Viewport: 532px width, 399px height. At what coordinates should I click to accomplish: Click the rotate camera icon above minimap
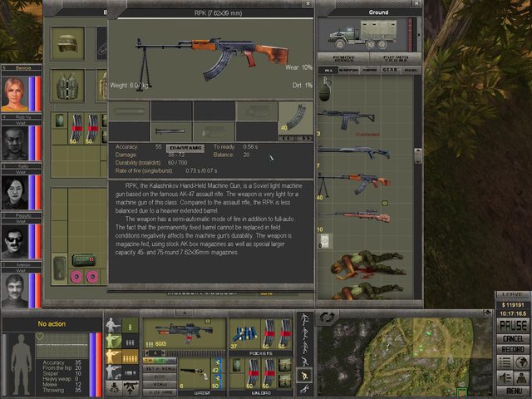click(326, 318)
